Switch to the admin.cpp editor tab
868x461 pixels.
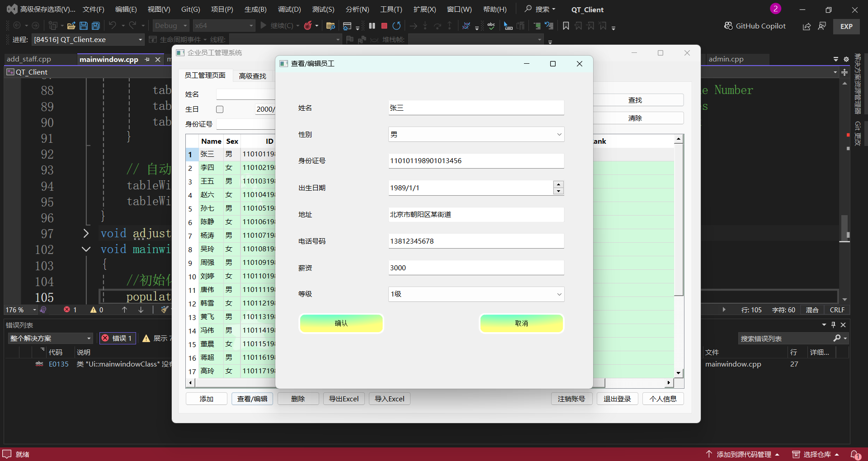(x=726, y=59)
